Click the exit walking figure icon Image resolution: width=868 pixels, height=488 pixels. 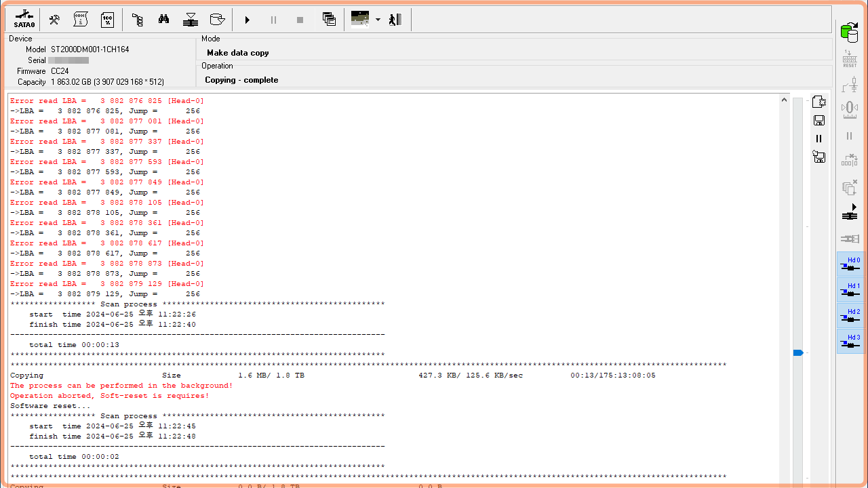tap(395, 20)
